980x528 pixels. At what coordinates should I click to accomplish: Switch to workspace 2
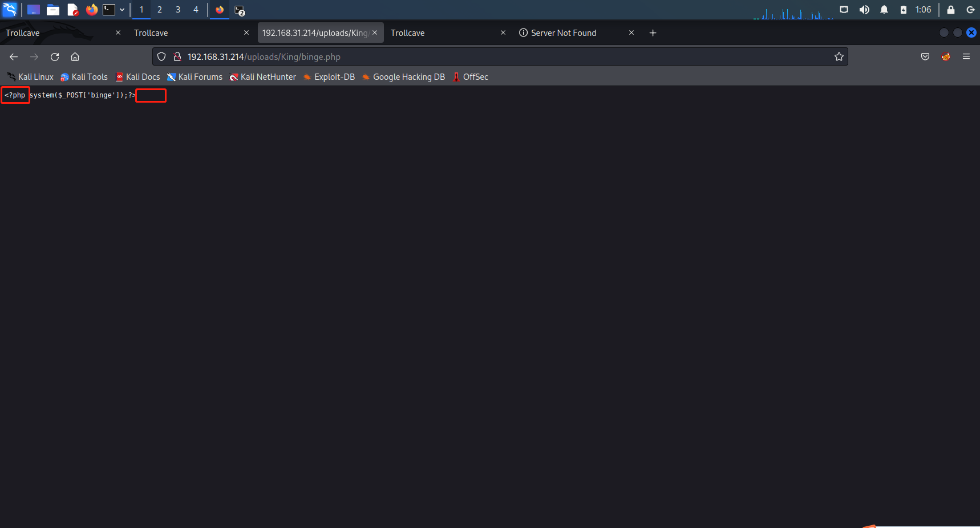point(160,10)
